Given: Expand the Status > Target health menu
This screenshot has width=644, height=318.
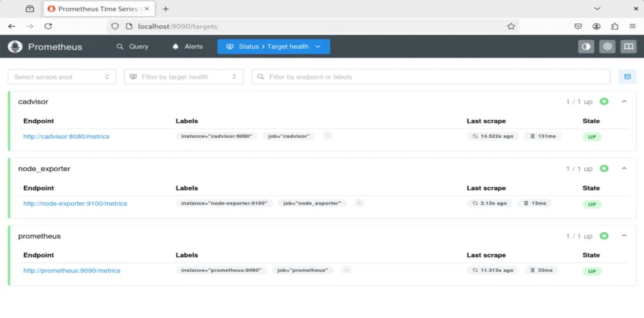Looking at the screenshot, I should pos(274,47).
